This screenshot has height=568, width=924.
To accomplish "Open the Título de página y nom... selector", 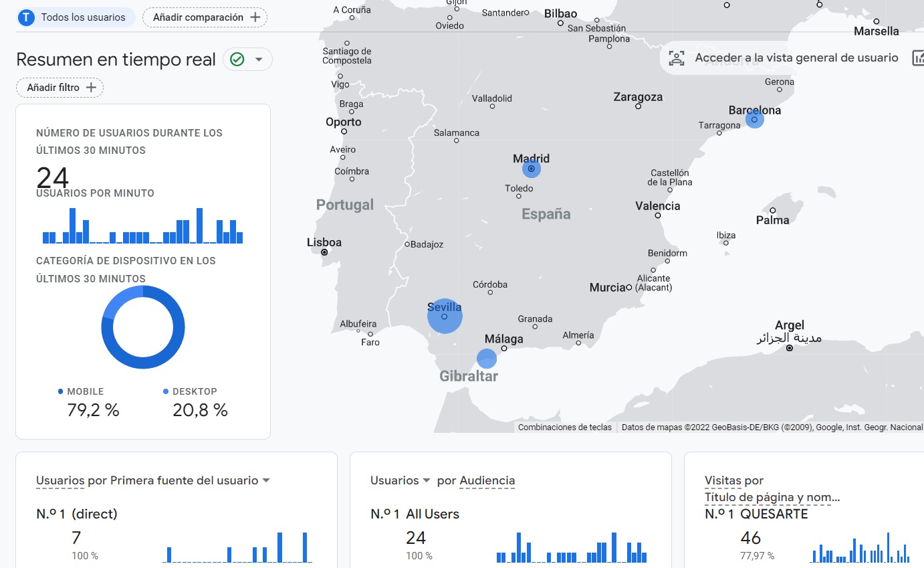I will coord(772,497).
